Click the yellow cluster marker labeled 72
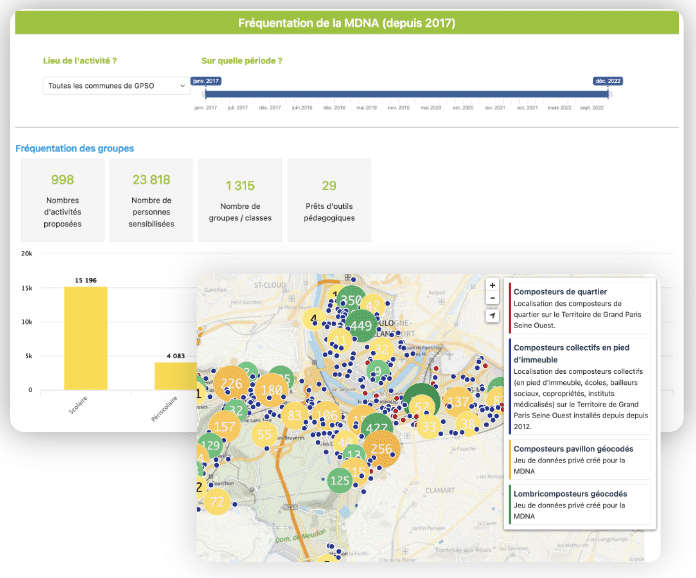The height and width of the screenshot is (578, 696). pos(217,500)
